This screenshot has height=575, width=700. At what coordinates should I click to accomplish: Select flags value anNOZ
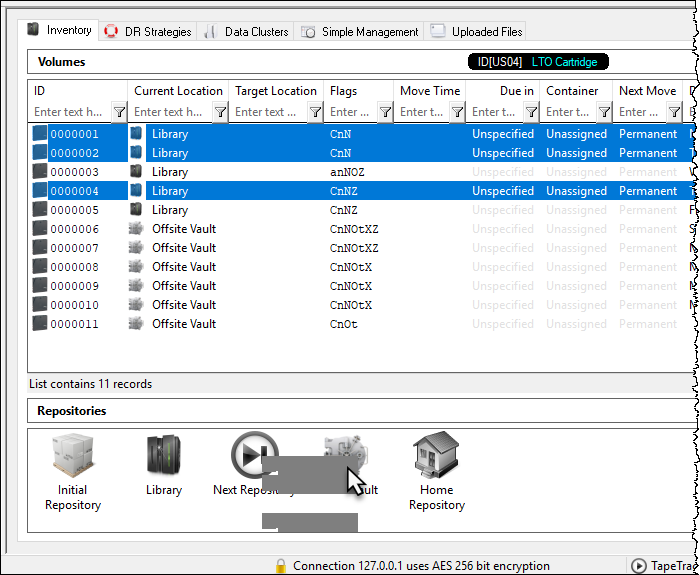point(347,172)
